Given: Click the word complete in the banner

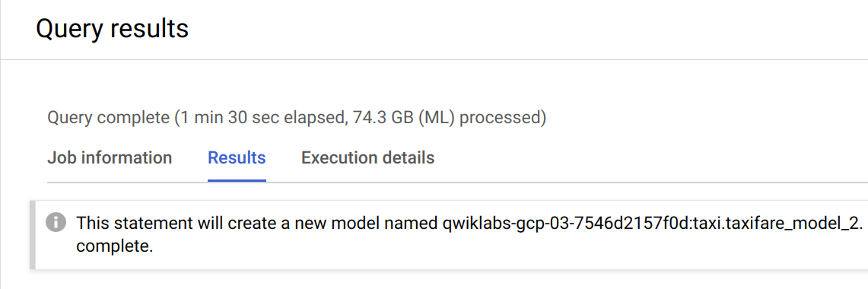Looking at the screenshot, I should coord(114,246).
